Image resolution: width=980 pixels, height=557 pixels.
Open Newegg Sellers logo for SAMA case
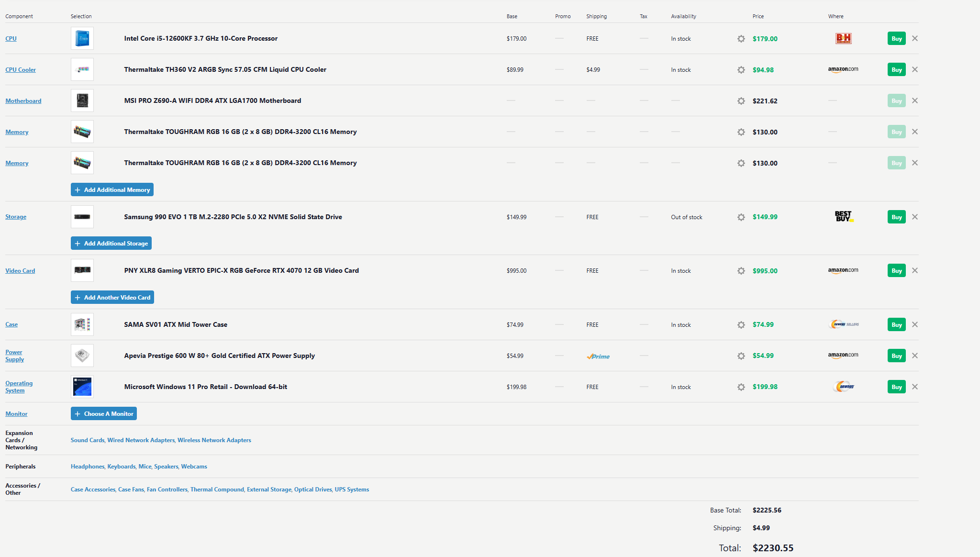pyautogui.click(x=844, y=324)
